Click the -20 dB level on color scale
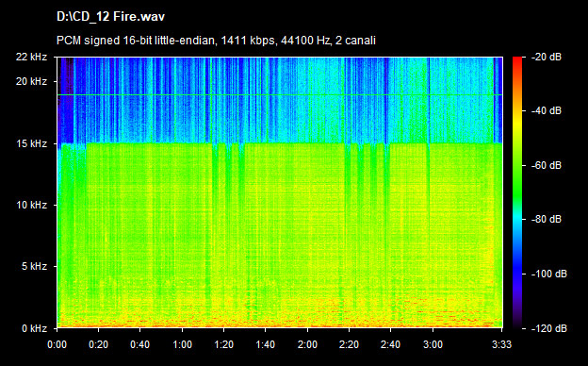 [x=547, y=57]
